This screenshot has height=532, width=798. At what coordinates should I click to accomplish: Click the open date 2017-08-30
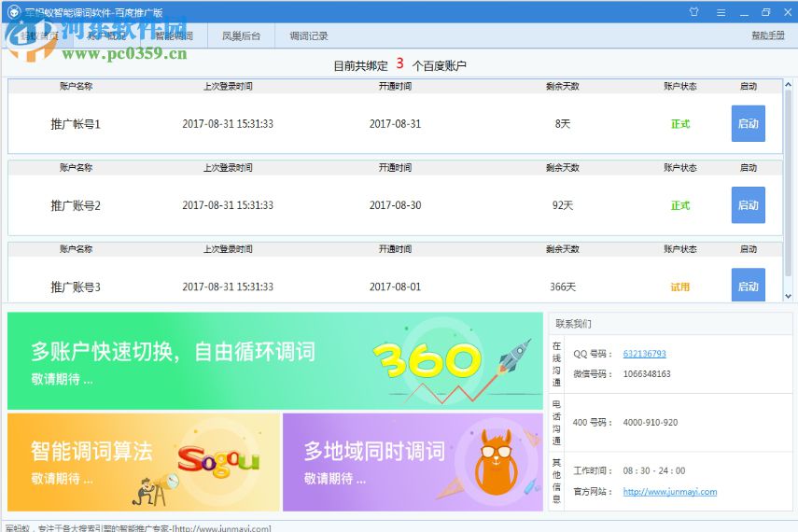tap(396, 205)
